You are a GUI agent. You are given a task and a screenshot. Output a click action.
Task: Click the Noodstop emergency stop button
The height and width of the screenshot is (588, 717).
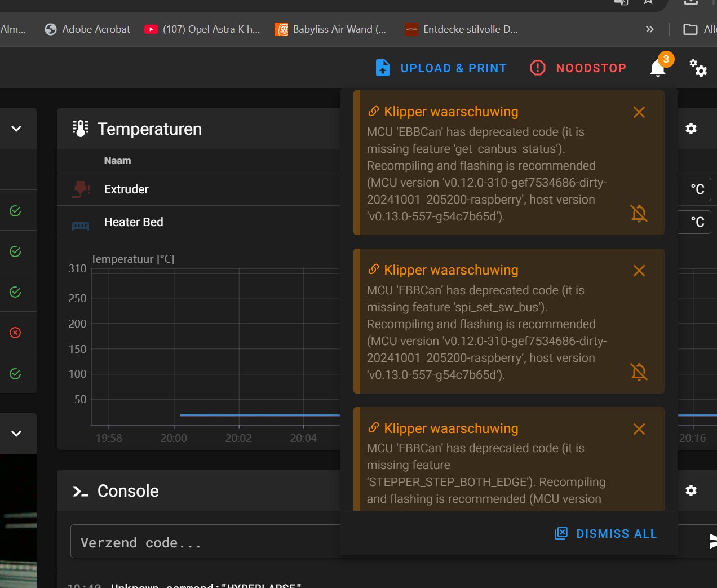tap(578, 68)
